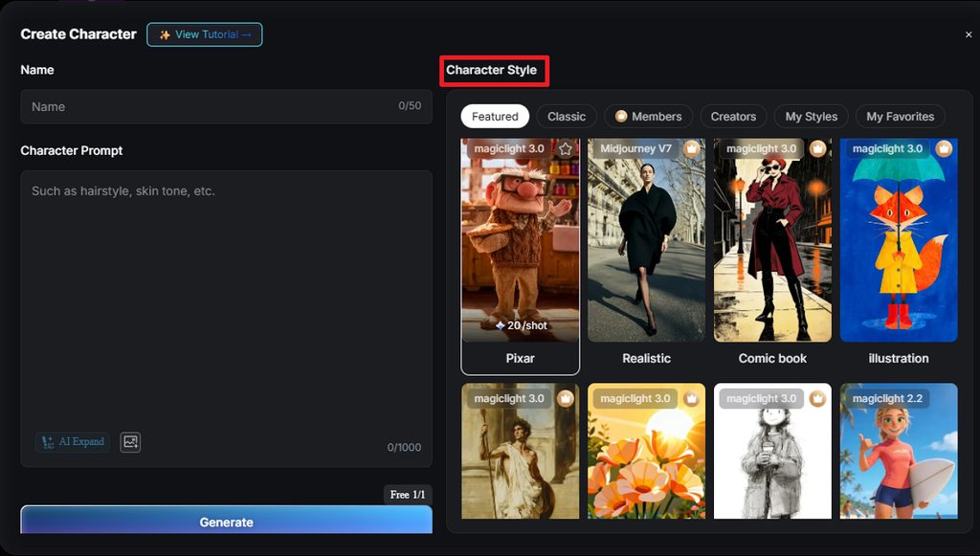Click the crown badge on pencil sketch card
The width and height of the screenshot is (980, 556).
[x=817, y=398]
